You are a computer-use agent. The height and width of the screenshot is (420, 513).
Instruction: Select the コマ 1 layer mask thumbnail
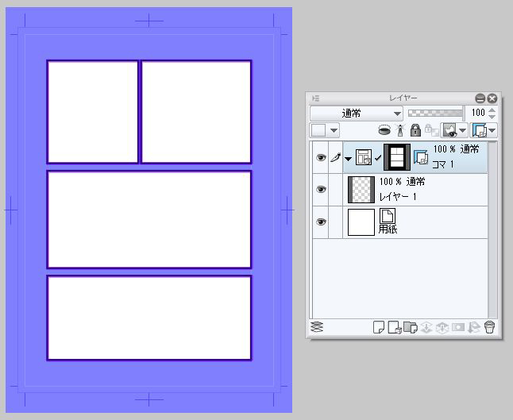point(397,157)
